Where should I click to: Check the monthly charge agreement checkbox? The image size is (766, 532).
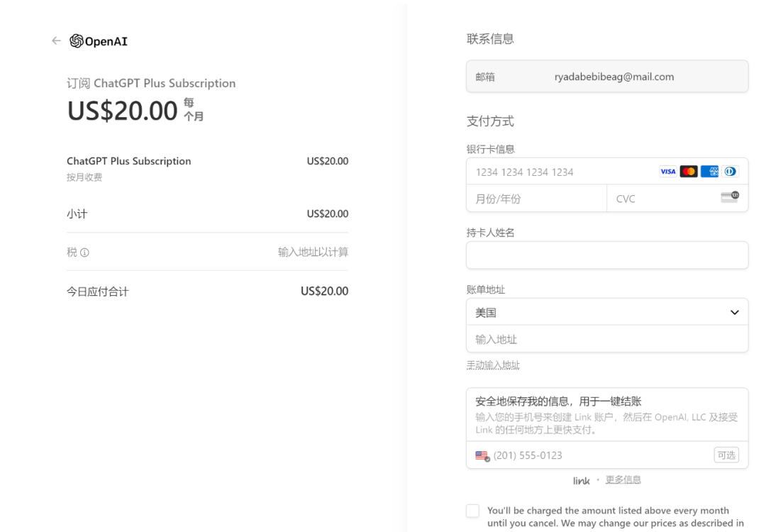pyautogui.click(x=473, y=511)
